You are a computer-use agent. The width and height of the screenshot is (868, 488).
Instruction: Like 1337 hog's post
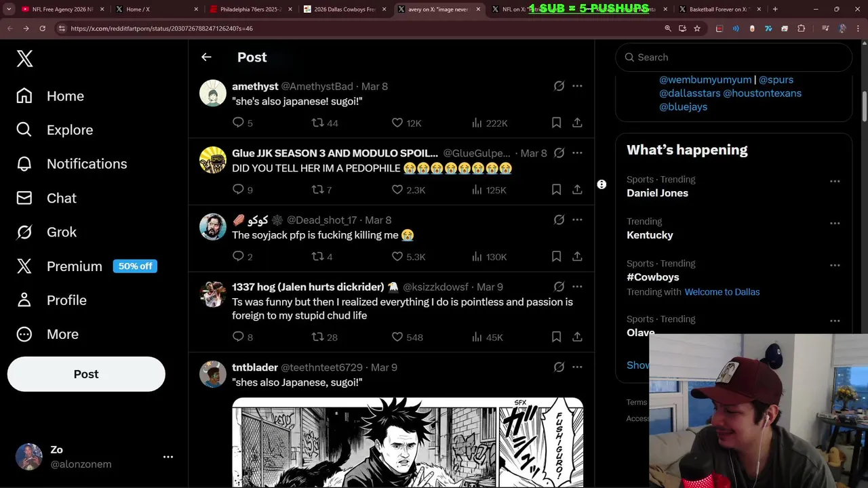pos(397,337)
